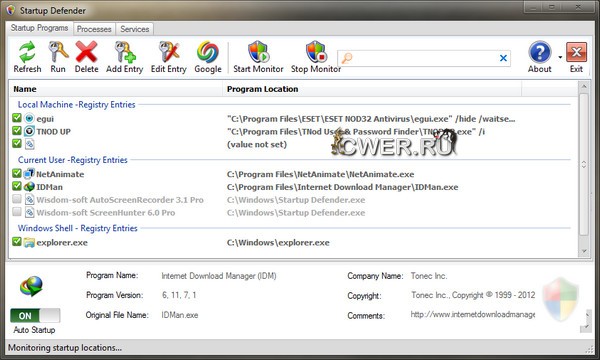The height and width of the screenshot is (360, 600).
Task: Click the AutoScreenRecorder entry file icon
Action: (29, 199)
